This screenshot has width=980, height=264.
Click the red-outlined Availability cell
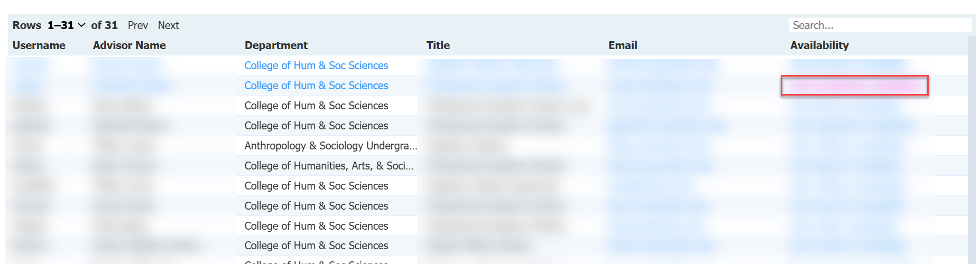pyautogui.click(x=854, y=86)
